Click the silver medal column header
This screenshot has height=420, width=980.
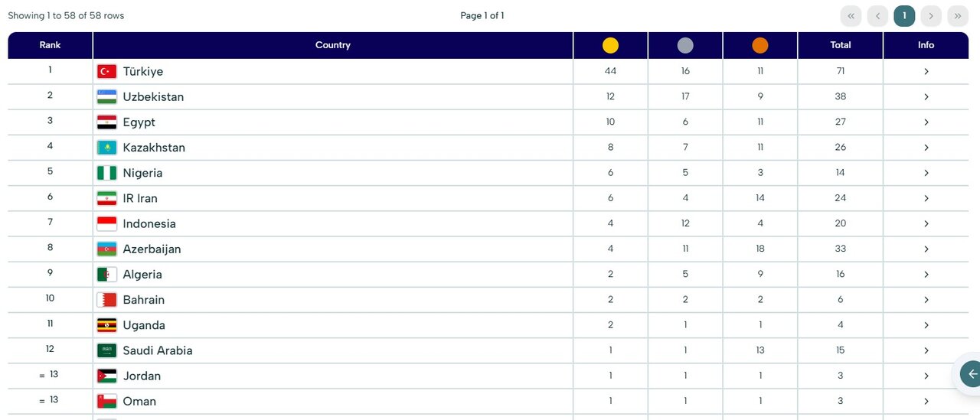685,45
